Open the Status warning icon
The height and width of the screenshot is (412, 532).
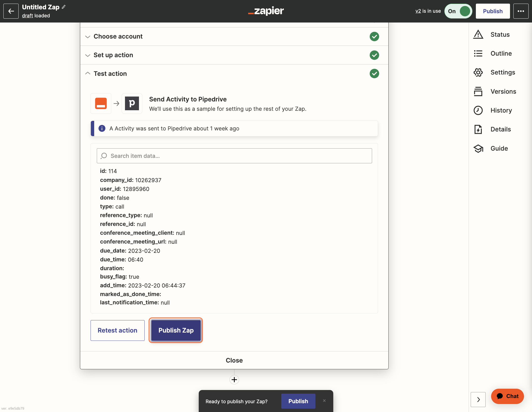478,34
